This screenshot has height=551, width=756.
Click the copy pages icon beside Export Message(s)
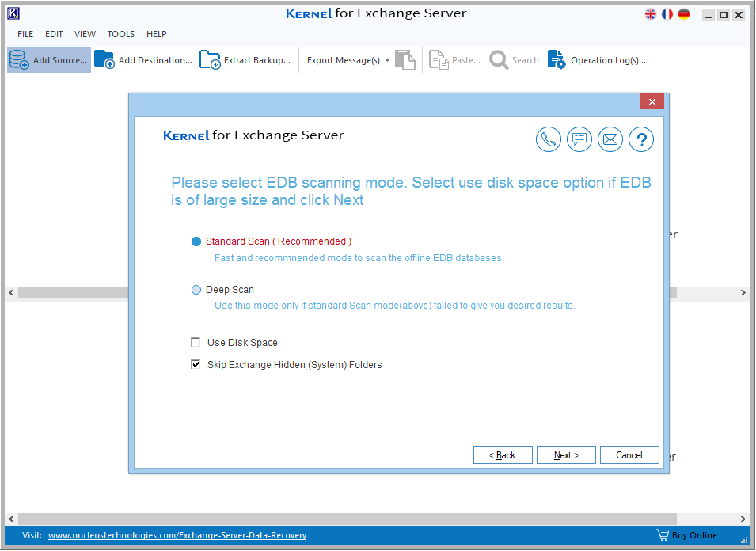coord(405,60)
